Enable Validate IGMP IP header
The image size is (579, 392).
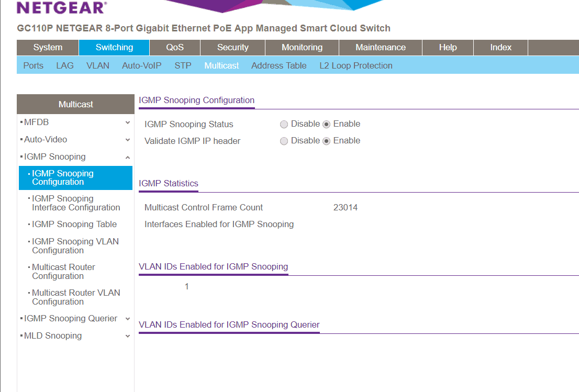[326, 141]
